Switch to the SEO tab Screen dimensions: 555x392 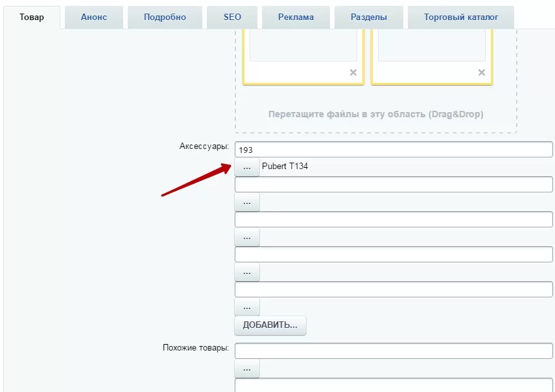(232, 17)
